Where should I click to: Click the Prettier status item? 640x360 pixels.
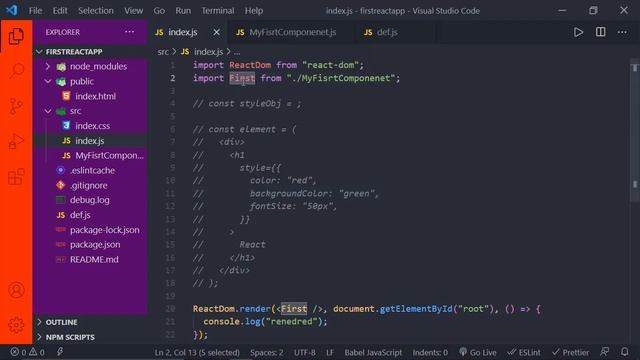[570, 352]
